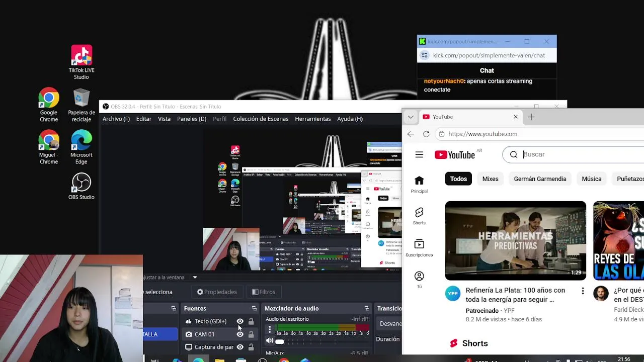Open OBS Herramientas menu
The width and height of the screenshot is (644, 362).
click(313, 119)
